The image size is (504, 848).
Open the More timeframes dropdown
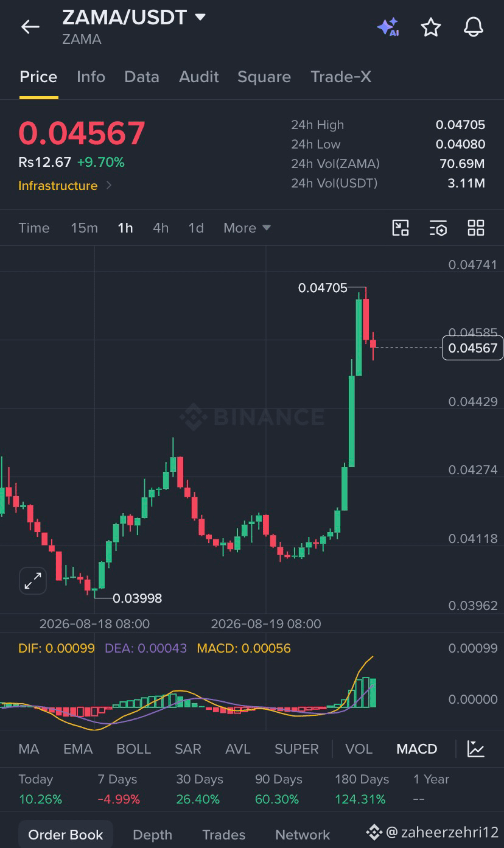247,228
